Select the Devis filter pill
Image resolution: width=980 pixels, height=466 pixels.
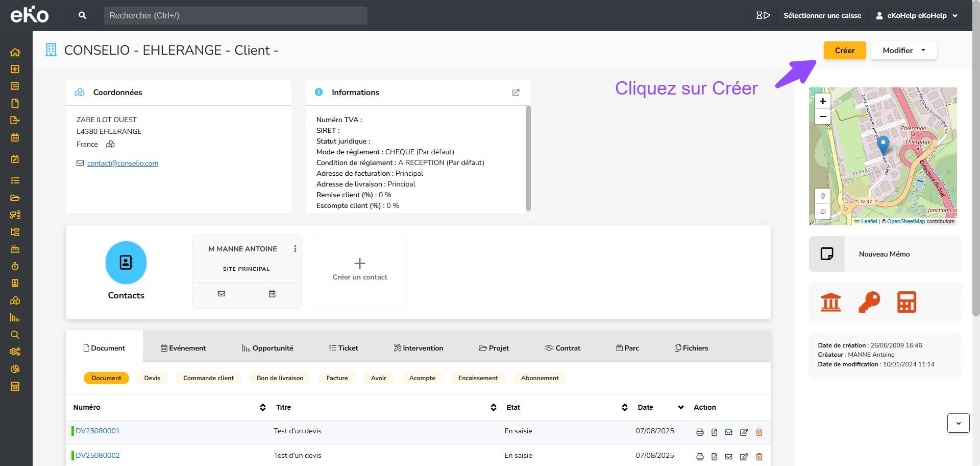pos(152,378)
